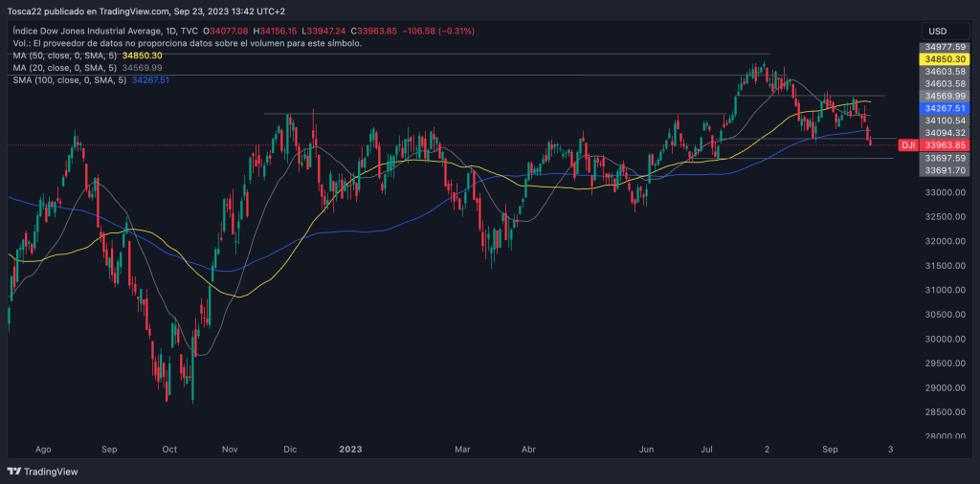
Task: Click the TradingView logo icon at bottom left
Action: [13, 472]
